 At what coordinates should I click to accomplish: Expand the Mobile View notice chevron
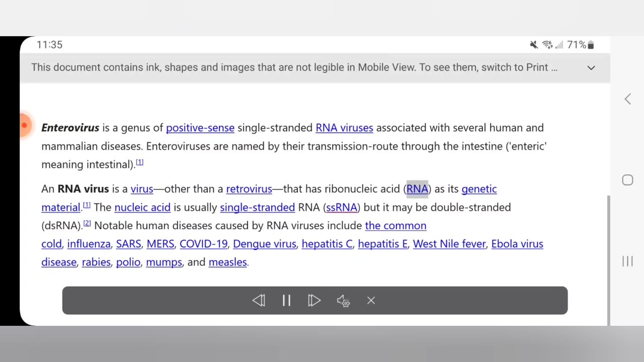[x=591, y=67]
